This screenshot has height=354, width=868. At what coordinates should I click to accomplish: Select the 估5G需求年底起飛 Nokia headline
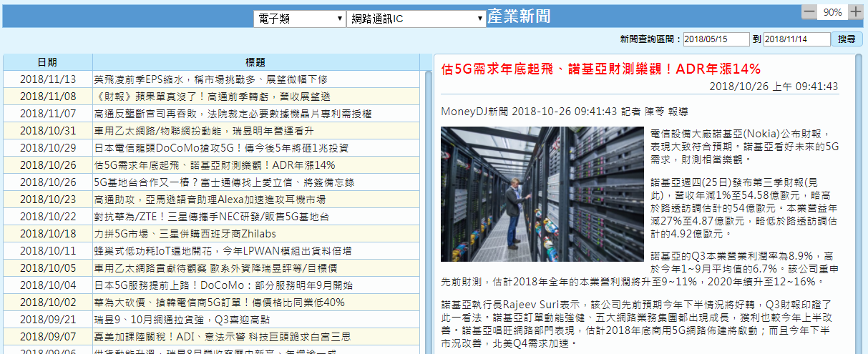tap(215, 165)
